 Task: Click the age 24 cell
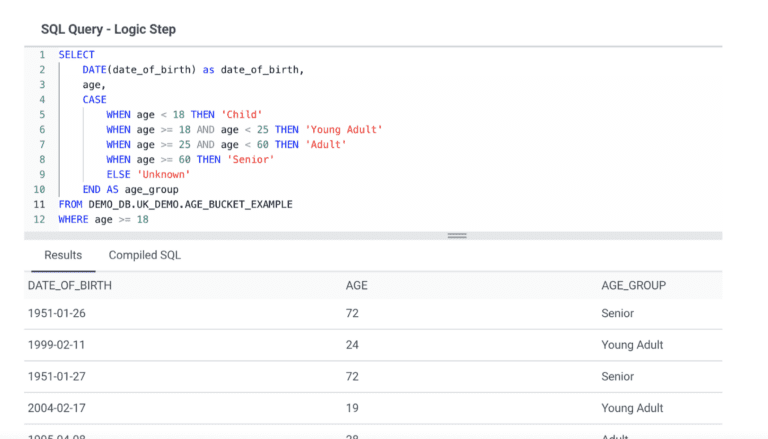click(352, 345)
